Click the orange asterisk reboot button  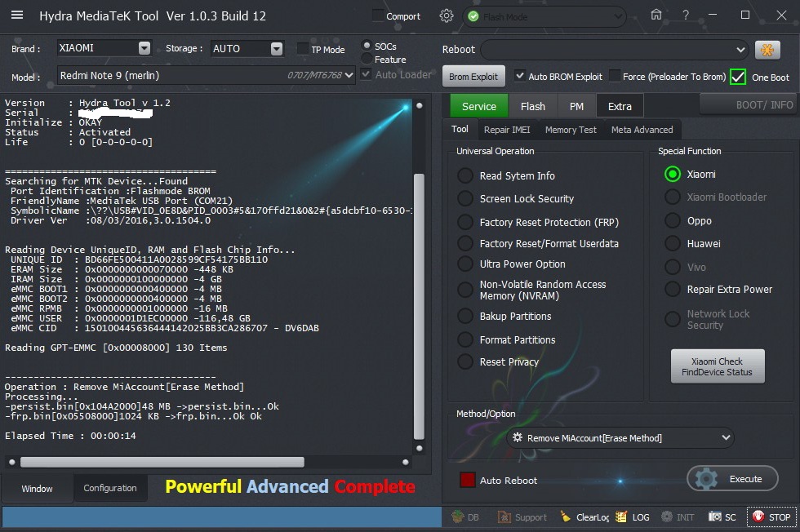tap(767, 50)
